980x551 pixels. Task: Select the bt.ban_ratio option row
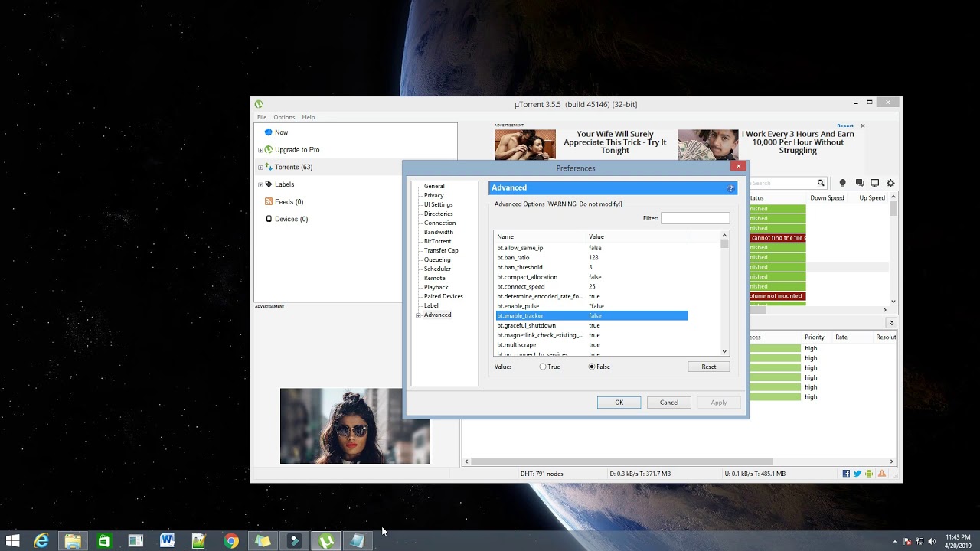point(592,258)
